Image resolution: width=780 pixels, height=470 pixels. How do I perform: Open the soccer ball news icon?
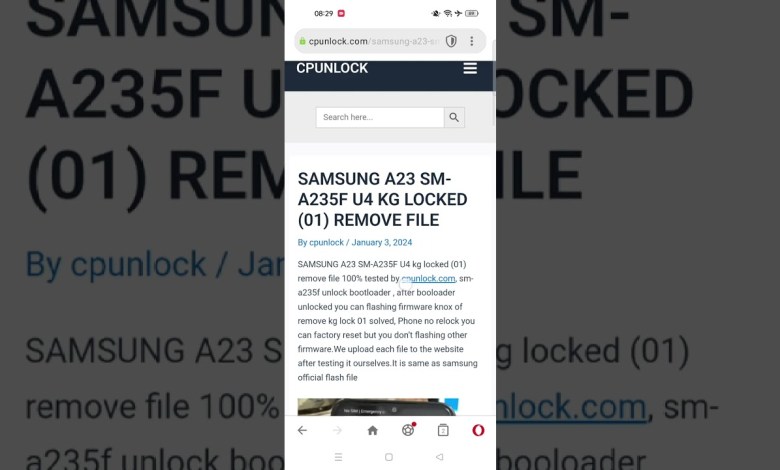click(x=408, y=430)
